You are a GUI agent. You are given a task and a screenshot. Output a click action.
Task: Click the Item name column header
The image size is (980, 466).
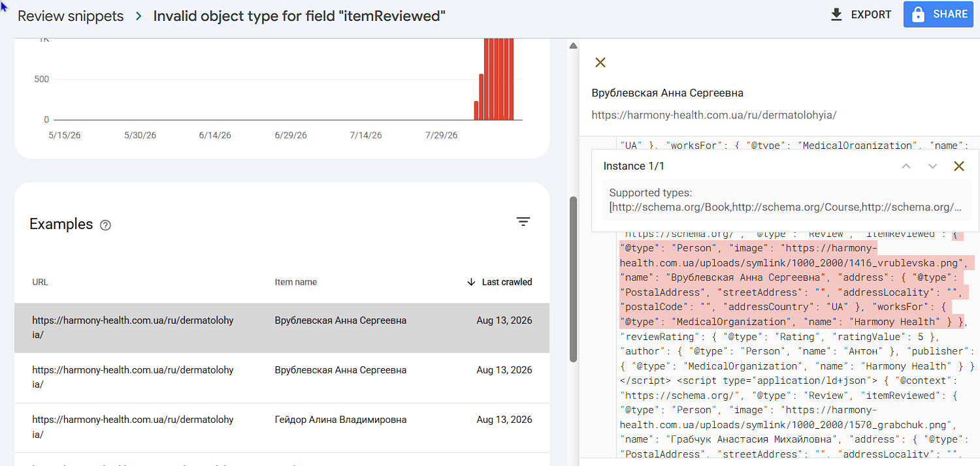296,282
